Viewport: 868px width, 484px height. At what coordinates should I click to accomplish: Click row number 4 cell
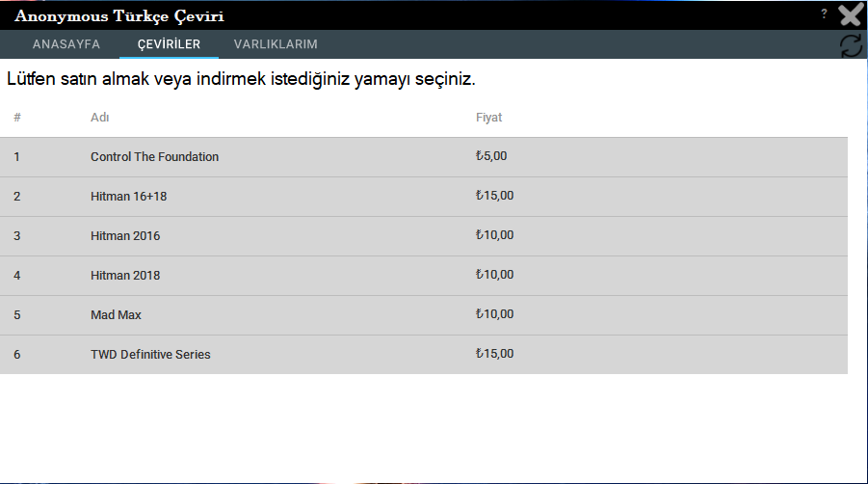(16, 275)
